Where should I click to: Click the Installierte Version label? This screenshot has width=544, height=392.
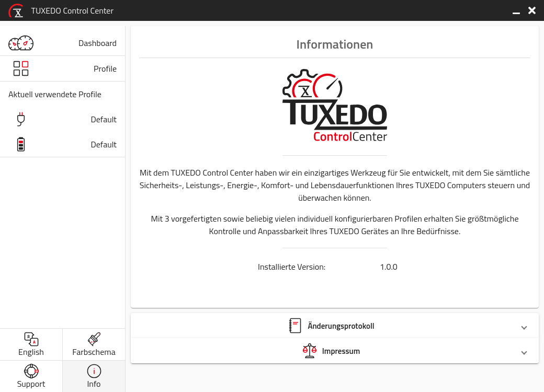tap(291, 267)
